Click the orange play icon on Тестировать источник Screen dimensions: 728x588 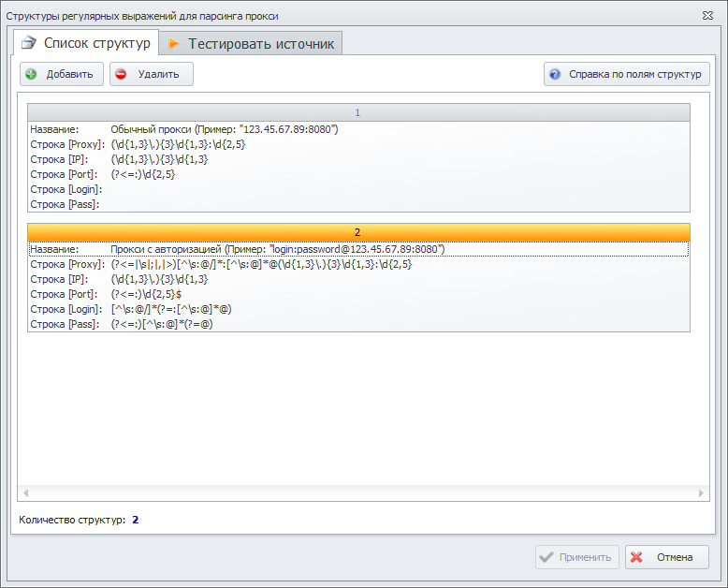tap(174, 44)
